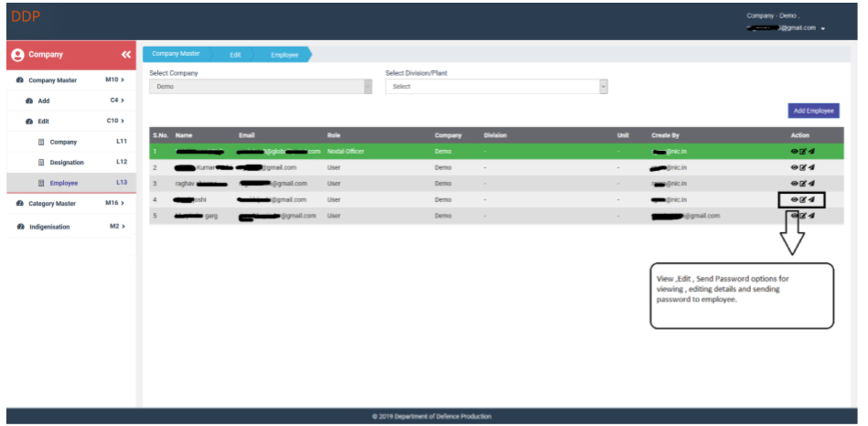View details of employee in row 4
Screen dimensions: 868x426
(x=794, y=199)
